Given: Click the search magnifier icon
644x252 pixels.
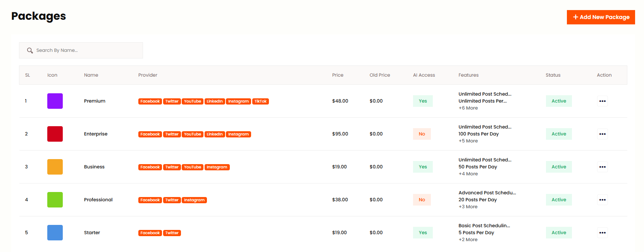Looking at the screenshot, I should pos(30,50).
